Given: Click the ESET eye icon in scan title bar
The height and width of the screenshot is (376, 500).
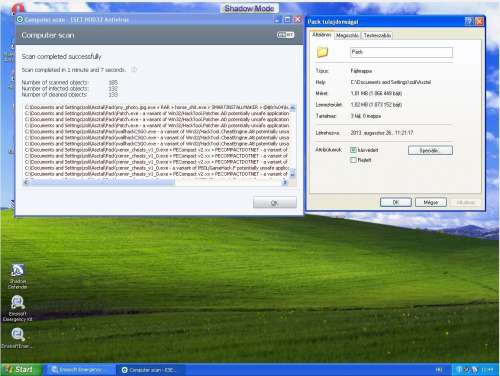Looking at the screenshot, I should click(20, 19).
